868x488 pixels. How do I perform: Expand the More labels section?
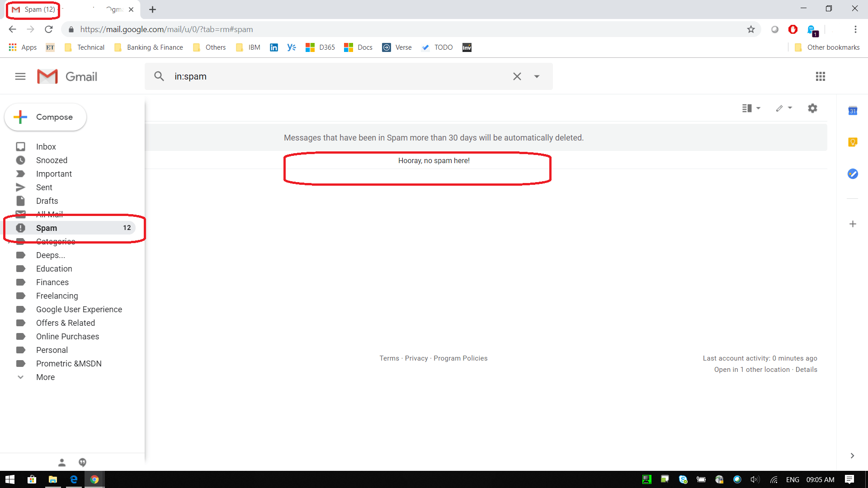[x=45, y=377]
